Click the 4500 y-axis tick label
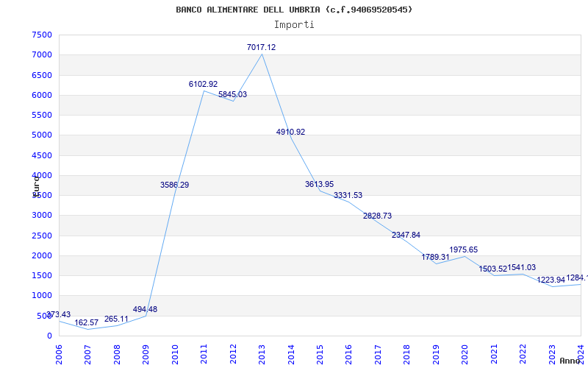 [x=42, y=155]
